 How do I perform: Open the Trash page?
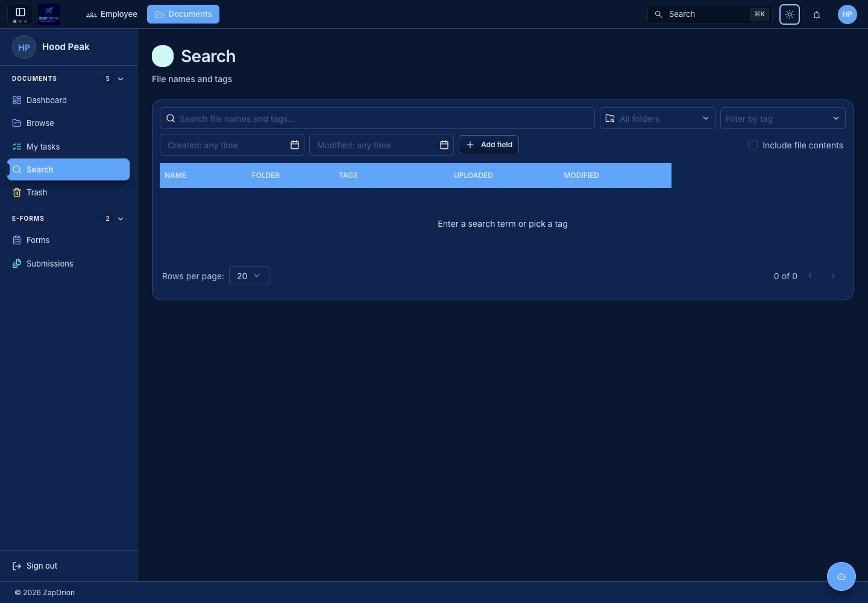(x=68, y=192)
